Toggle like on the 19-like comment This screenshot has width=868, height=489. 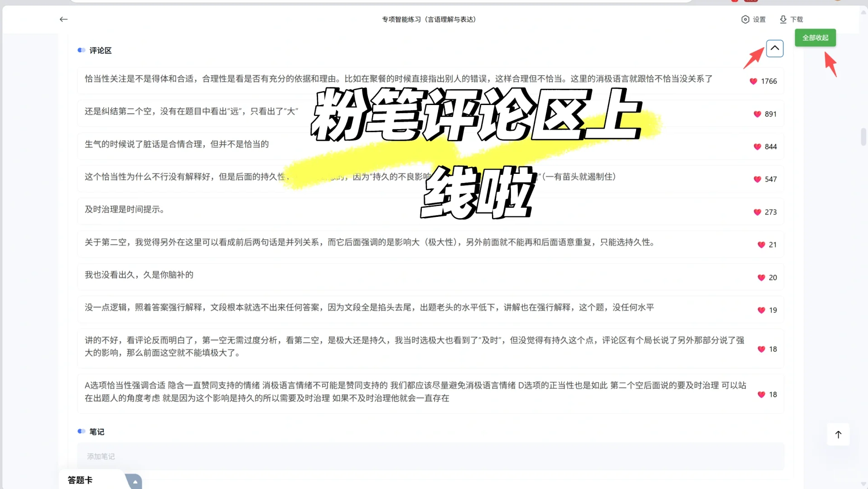(x=761, y=310)
